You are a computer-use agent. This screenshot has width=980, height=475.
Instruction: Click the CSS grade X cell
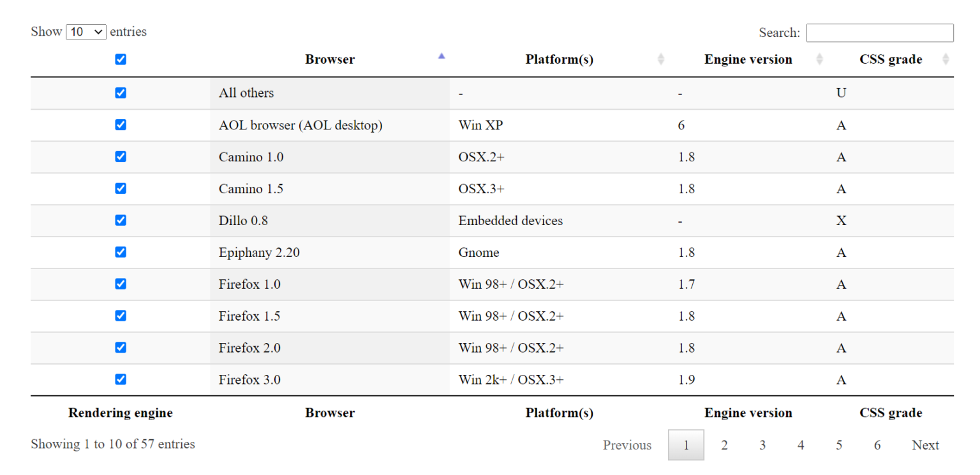pyautogui.click(x=891, y=221)
